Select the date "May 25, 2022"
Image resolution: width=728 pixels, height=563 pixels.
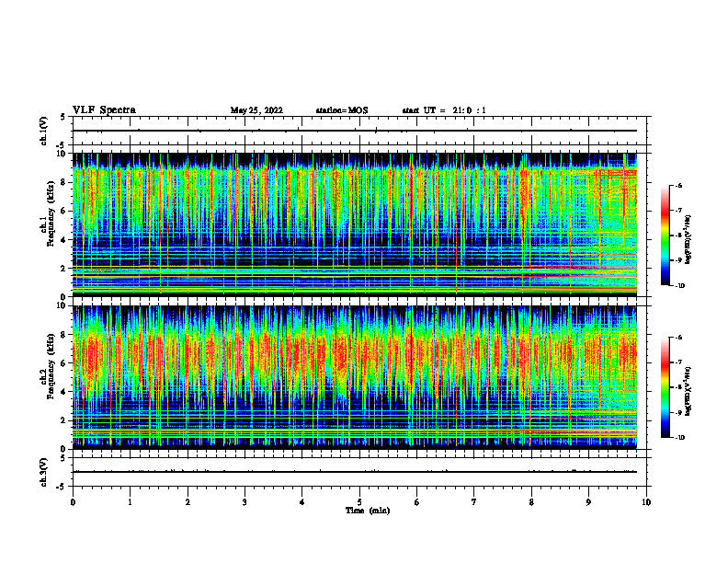pos(256,110)
